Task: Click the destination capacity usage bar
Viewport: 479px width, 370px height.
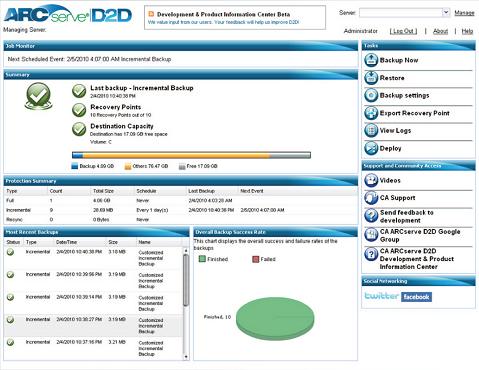Action: 191,155
